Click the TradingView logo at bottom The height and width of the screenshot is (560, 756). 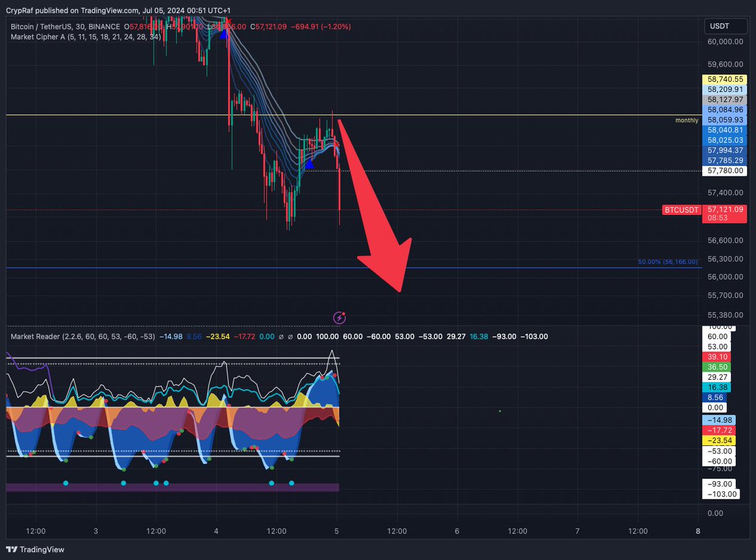tap(37, 549)
